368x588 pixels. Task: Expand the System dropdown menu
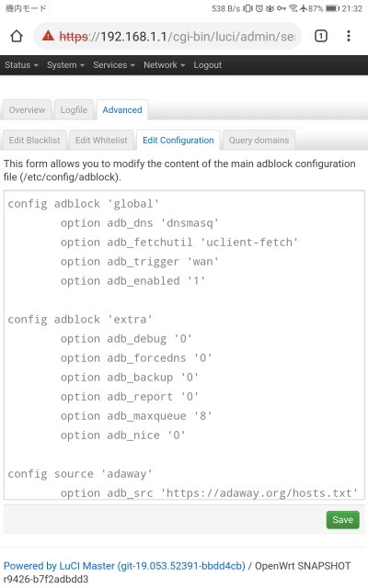click(x=65, y=65)
